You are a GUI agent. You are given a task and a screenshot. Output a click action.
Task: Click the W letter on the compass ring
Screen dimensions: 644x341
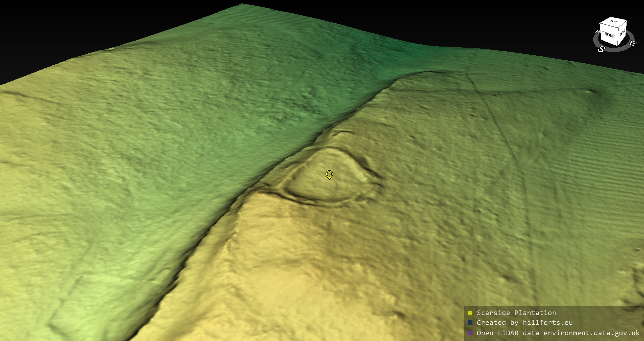point(597,32)
